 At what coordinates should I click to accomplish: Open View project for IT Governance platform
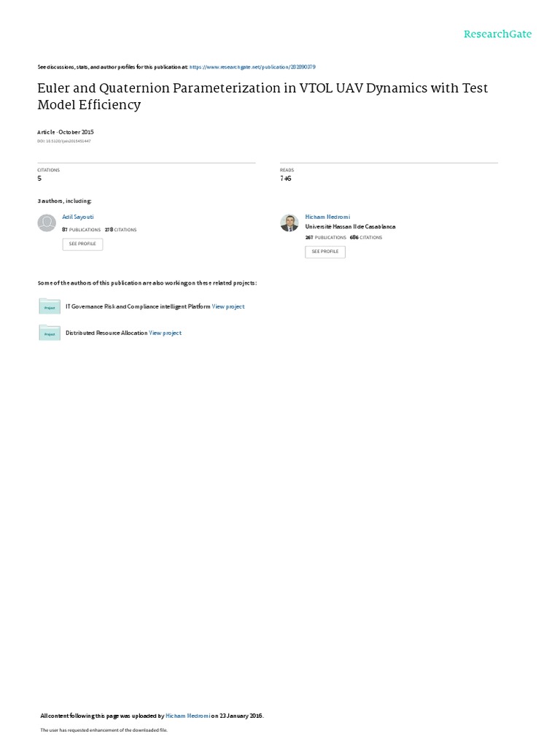click(x=228, y=306)
